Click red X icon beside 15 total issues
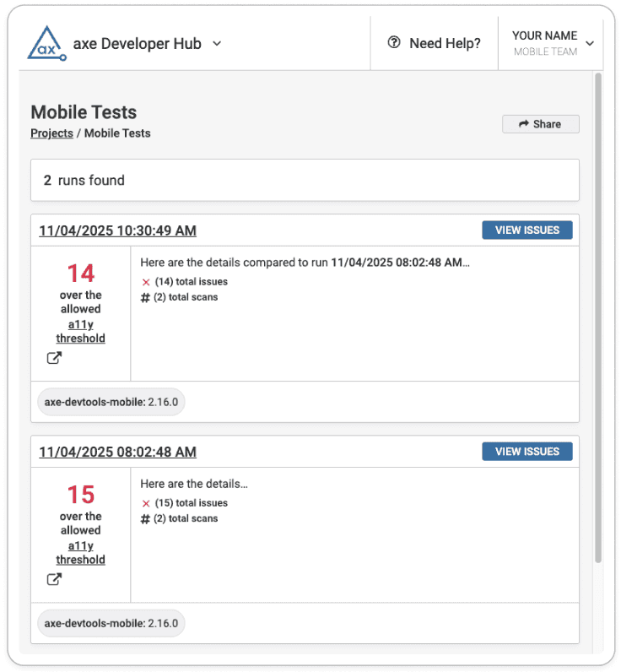The height and width of the screenshot is (672, 621). (x=146, y=503)
